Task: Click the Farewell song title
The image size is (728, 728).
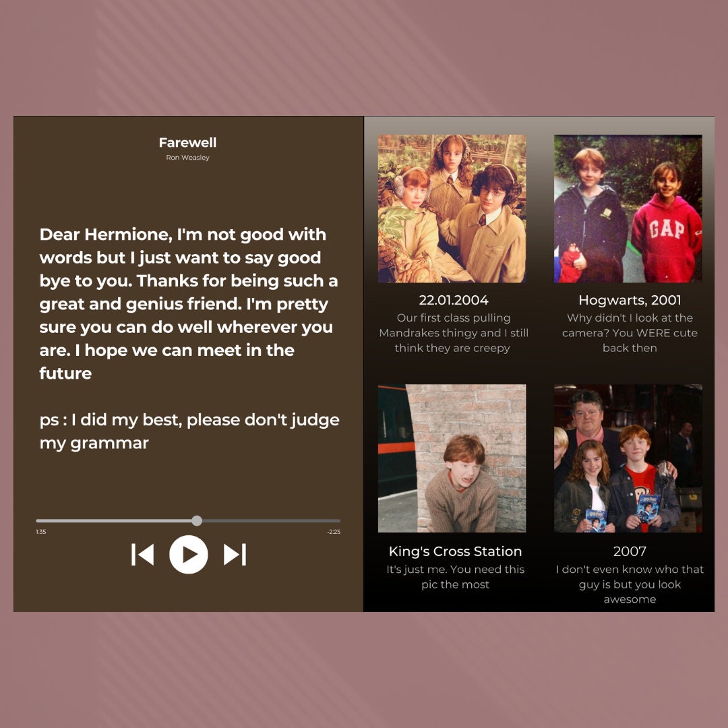Action: tap(187, 142)
